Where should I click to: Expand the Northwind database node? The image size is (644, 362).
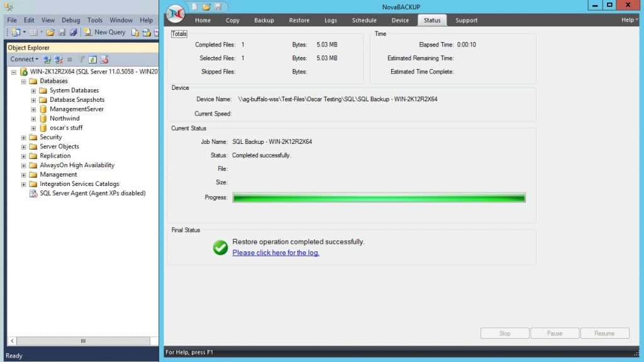point(33,119)
